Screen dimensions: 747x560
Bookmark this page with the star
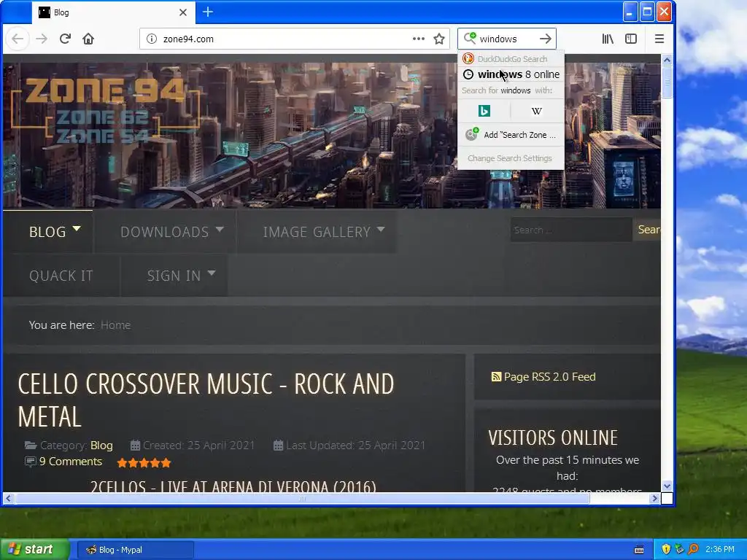[439, 39]
